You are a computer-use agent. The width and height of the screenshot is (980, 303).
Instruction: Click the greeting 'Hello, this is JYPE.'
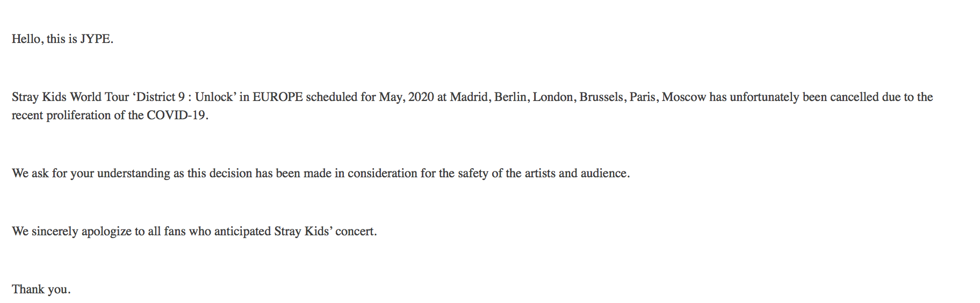[62, 39]
